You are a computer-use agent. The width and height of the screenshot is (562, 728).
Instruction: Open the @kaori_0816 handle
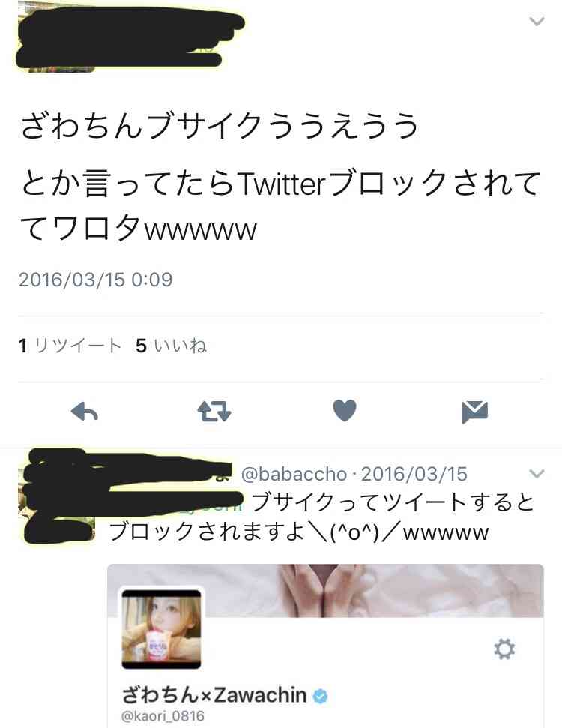coord(163,716)
